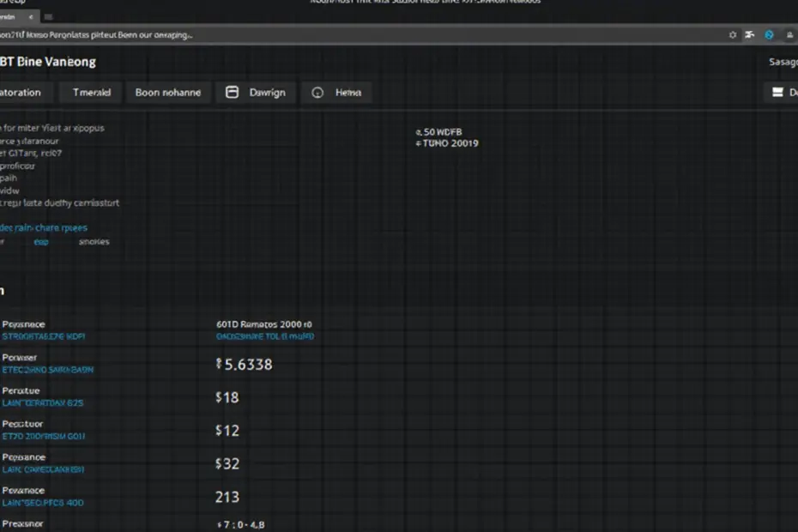Select the '$18' value

[x=227, y=397]
